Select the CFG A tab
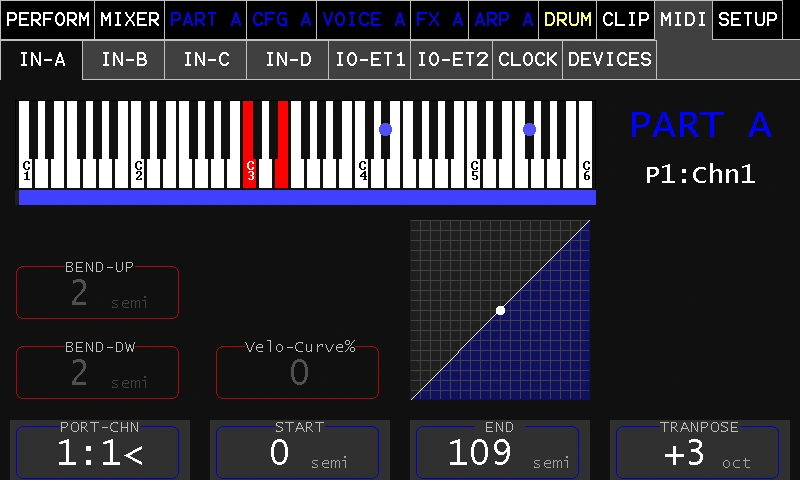The width and height of the screenshot is (800, 480). pyautogui.click(x=281, y=19)
